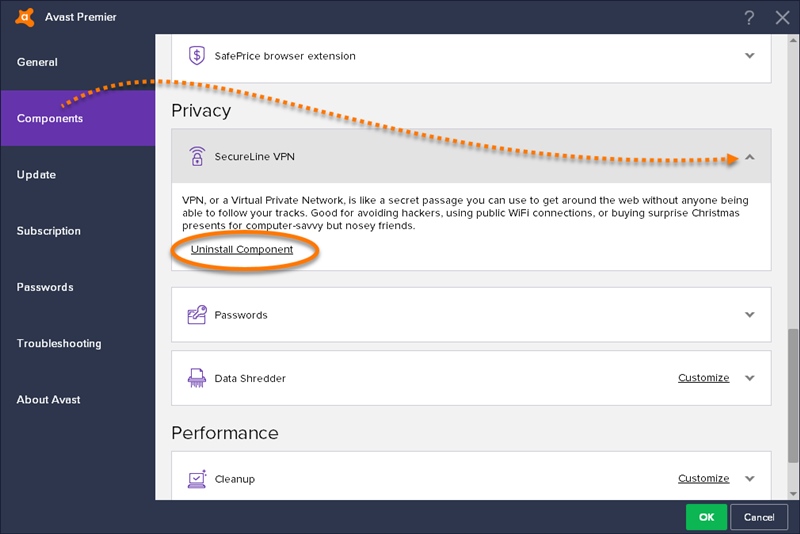800x534 pixels.
Task: Click the vertical scrollbar thumb
Action: click(793, 396)
